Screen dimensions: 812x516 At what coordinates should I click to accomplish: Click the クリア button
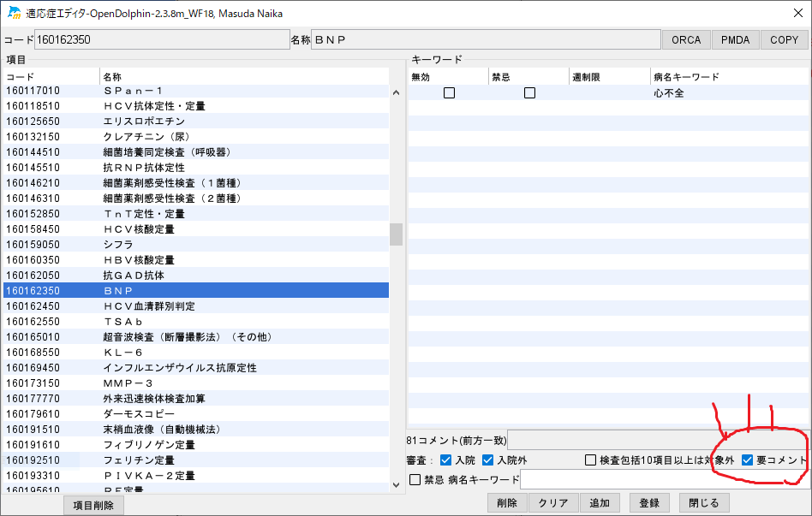(x=553, y=502)
